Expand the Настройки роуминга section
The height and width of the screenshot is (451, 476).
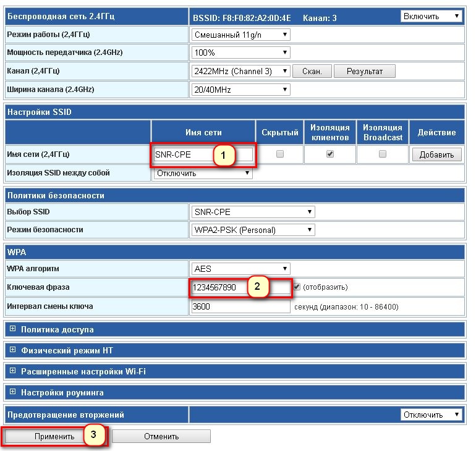pyautogui.click(x=12, y=392)
